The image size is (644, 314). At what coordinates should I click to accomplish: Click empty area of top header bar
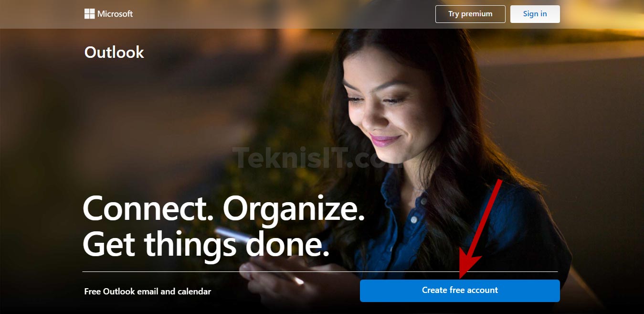click(x=286, y=14)
